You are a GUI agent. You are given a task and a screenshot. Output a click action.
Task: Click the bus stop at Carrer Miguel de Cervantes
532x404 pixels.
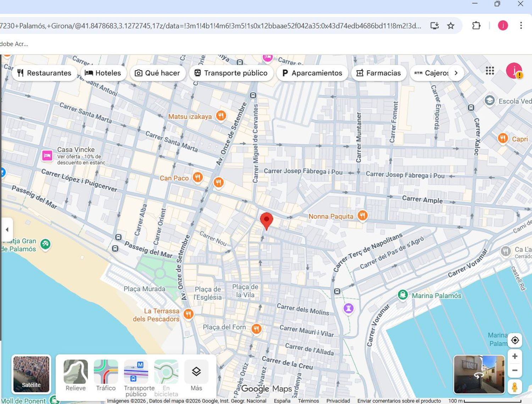(x=253, y=95)
